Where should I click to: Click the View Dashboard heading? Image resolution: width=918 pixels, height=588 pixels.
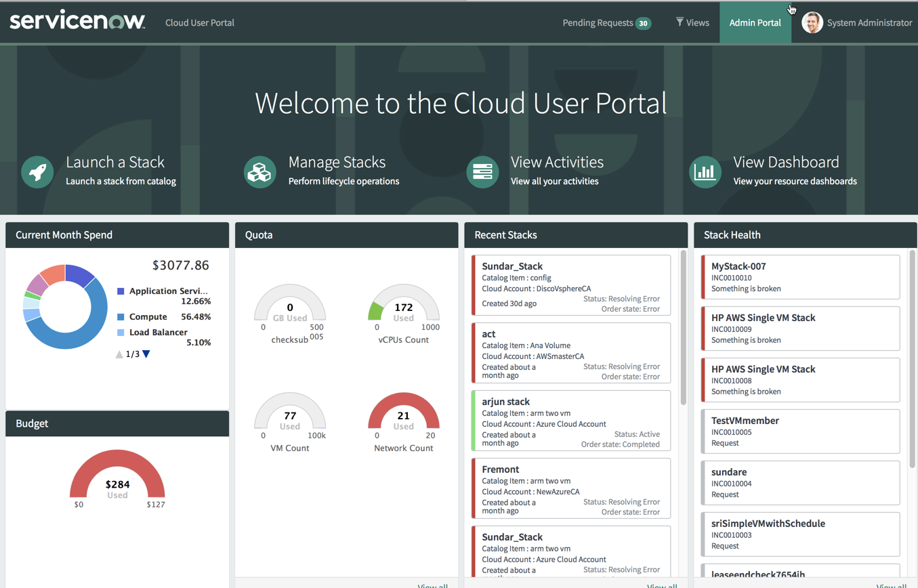coord(786,162)
